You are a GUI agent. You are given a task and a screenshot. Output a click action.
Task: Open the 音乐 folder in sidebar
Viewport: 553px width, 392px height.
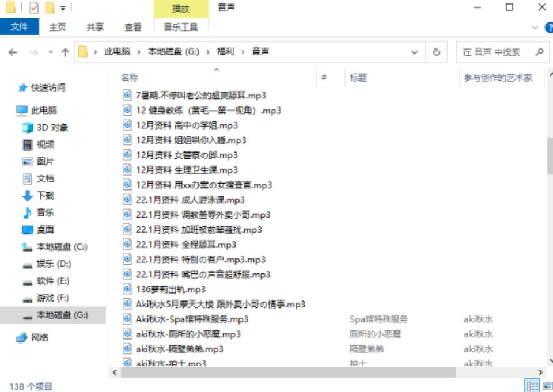click(38, 212)
